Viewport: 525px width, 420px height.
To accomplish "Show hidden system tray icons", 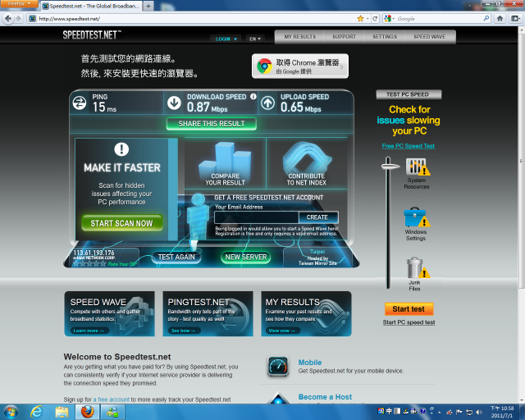I will coord(440,413).
